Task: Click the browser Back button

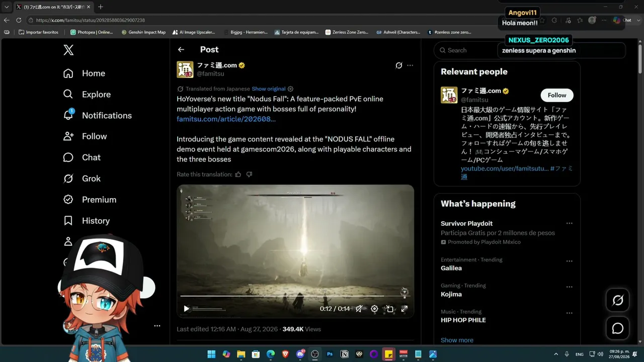Action: (7, 20)
